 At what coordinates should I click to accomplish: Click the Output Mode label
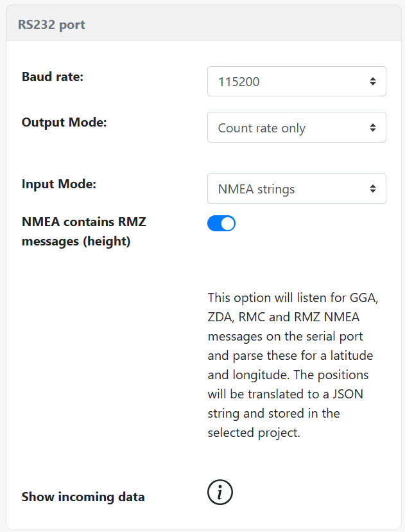tap(64, 122)
